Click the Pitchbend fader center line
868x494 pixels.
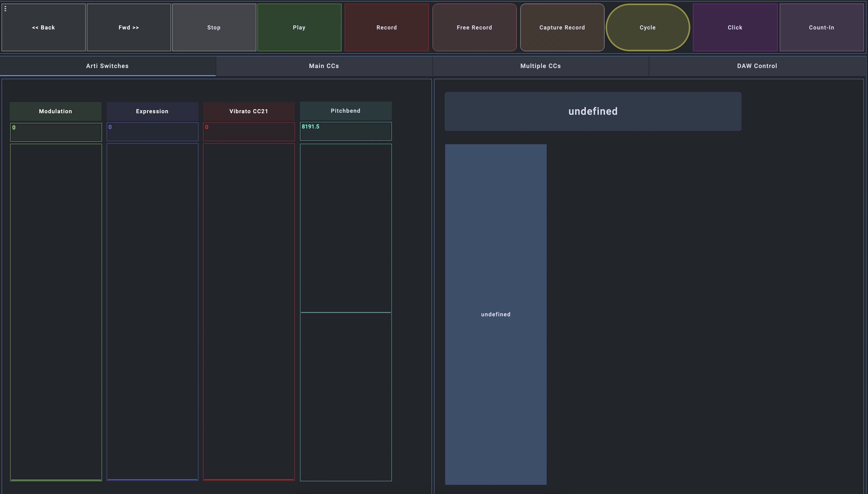346,312
